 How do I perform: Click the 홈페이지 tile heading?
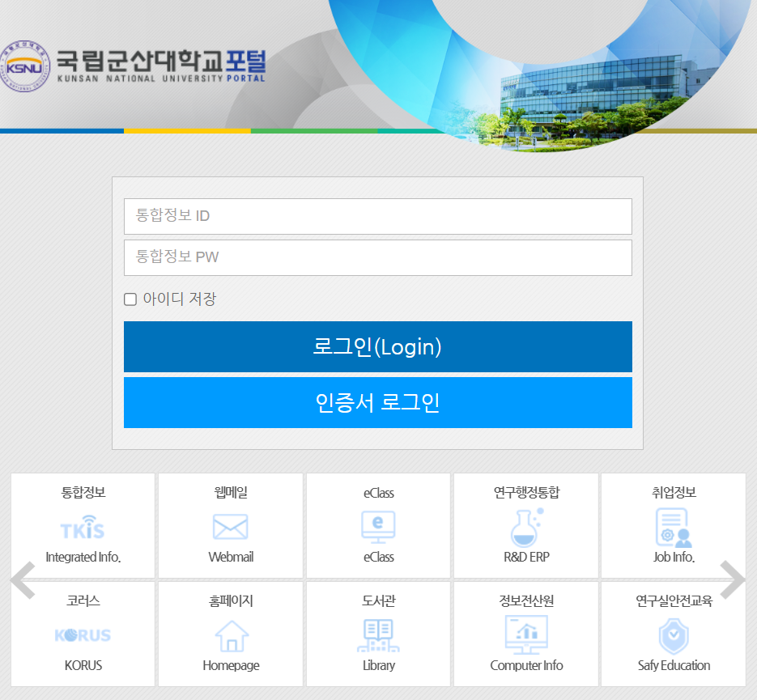231,601
